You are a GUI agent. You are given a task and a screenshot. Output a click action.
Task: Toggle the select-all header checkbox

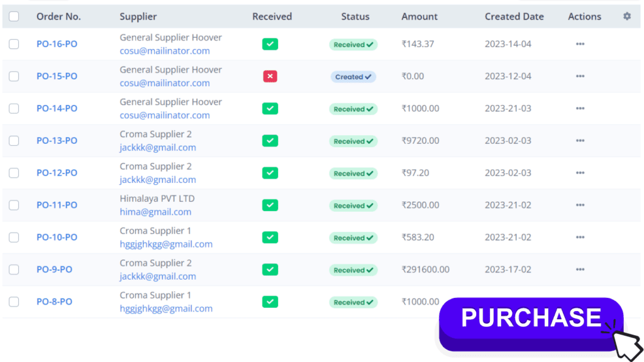pos(14,16)
